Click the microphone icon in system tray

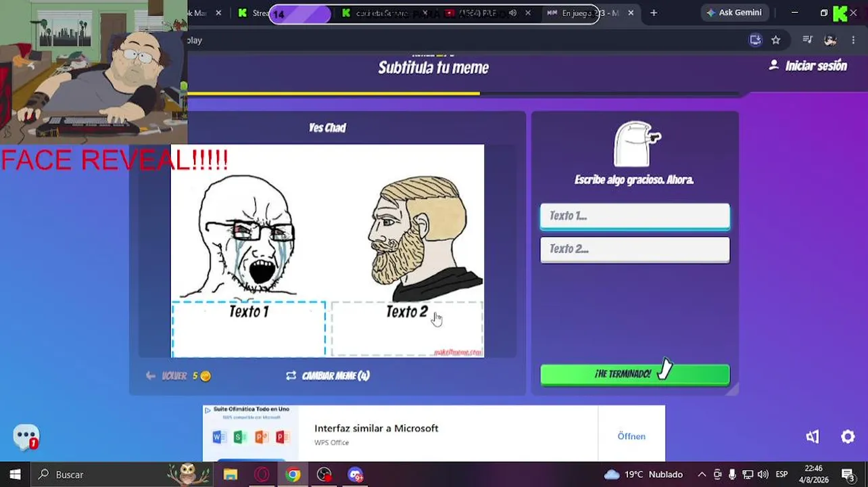pyautogui.click(x=732, y=474)
